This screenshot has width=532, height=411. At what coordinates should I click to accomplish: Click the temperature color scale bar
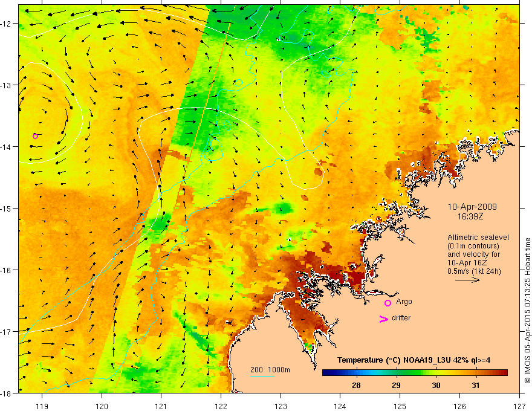(x=415, y=373)
